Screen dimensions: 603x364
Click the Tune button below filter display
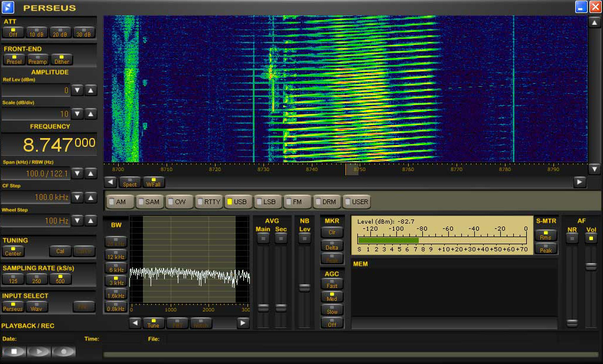[x=153, y=323]
